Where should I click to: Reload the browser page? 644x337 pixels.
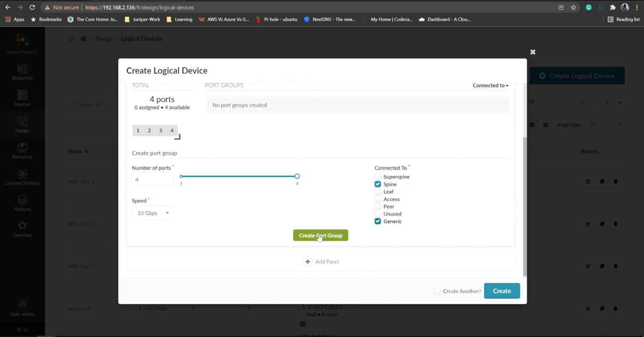point(32,8)
